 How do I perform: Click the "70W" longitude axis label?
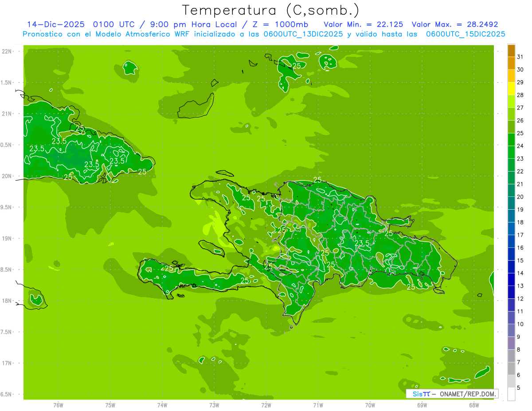click(x=370, y=405)
